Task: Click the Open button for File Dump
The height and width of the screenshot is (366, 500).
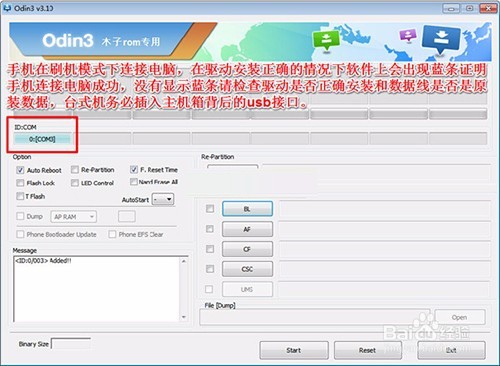Action: (x=460, y=317)
